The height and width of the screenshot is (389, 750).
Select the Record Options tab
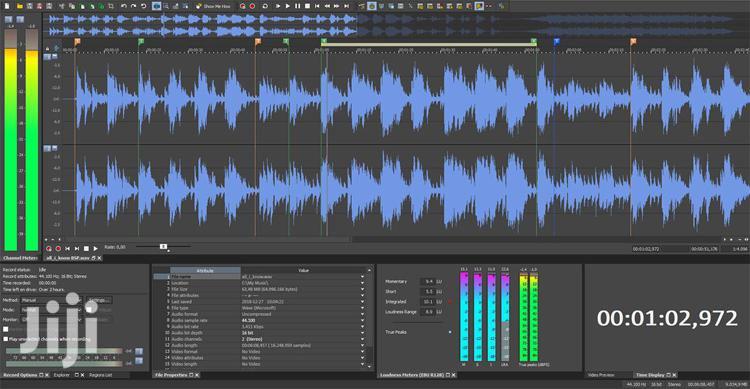pyautogui.click(x=21, y=375)
